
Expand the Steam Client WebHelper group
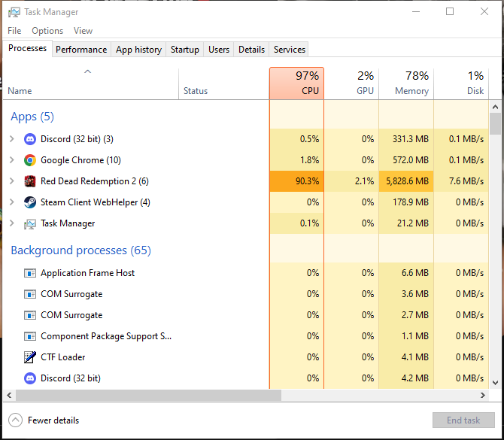pyautogui.click(x=12, y=202)
